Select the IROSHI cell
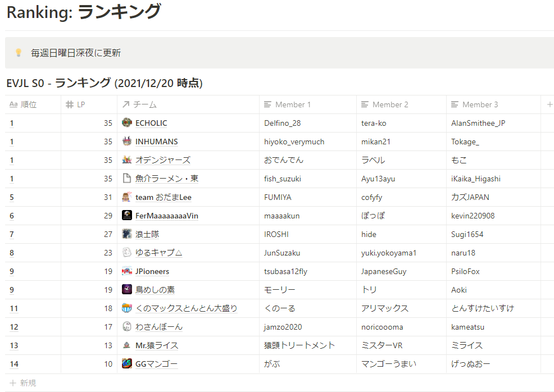This screenshot has width=554, height=392. coord(308,234)
